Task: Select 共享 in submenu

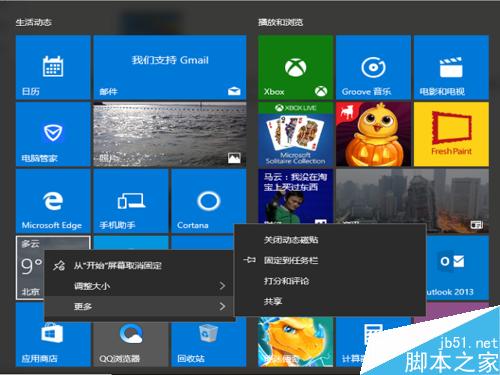Action: click(x=330, y=302)
